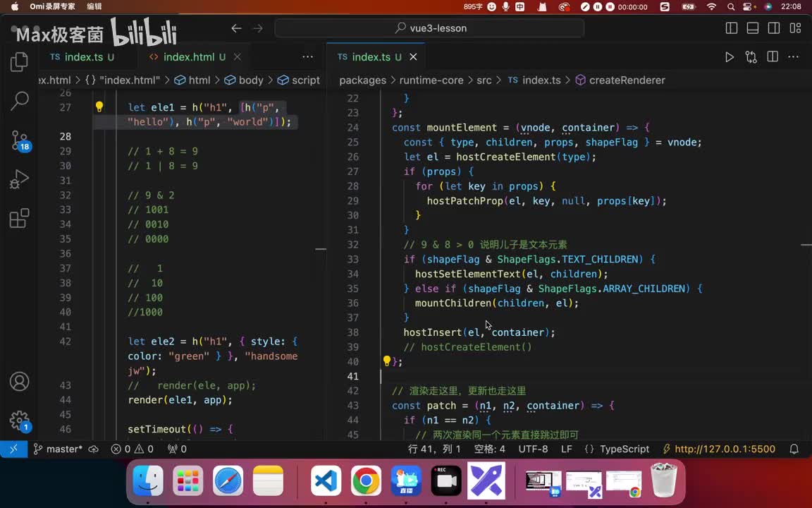Open more actions for left editor group
Screen dimensions: 812x508
pos(307,57)
